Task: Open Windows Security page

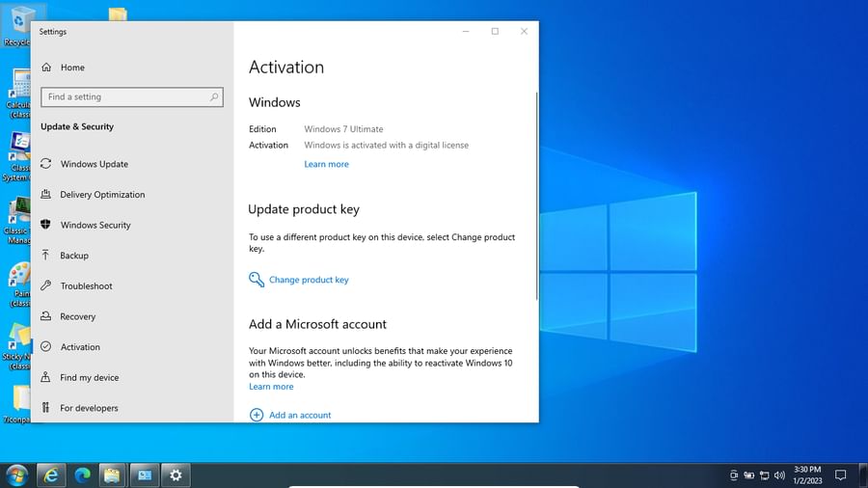Action: [x=85, y=225]
